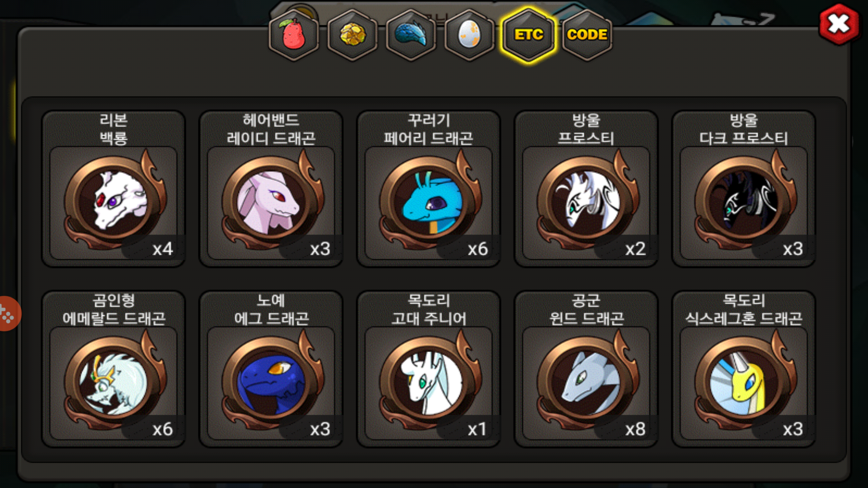Close the inventory panel with red X
Screen dimensions: 868x488
pyautogui.click(x=839, y=24)
